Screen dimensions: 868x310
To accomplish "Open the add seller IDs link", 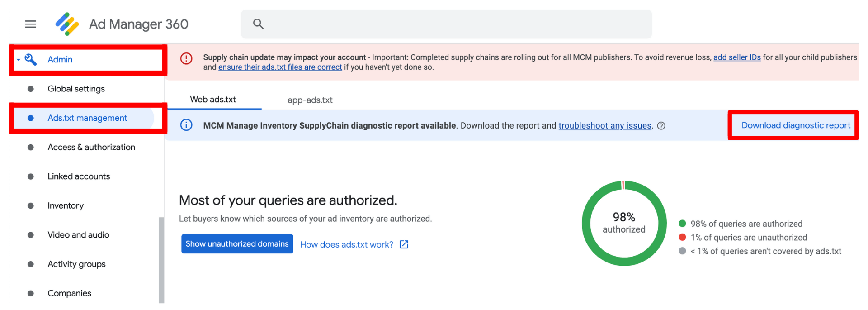I will (x=736, y=57).
